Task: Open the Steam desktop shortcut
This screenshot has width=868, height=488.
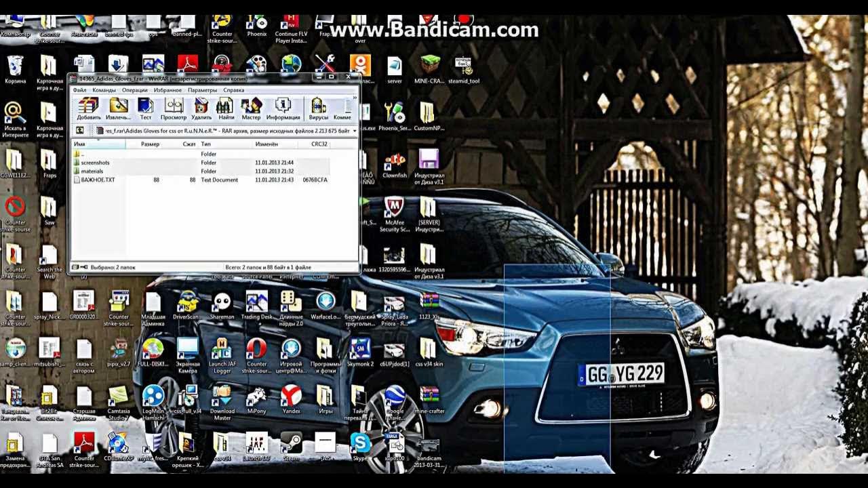Action: click(291, 447)
